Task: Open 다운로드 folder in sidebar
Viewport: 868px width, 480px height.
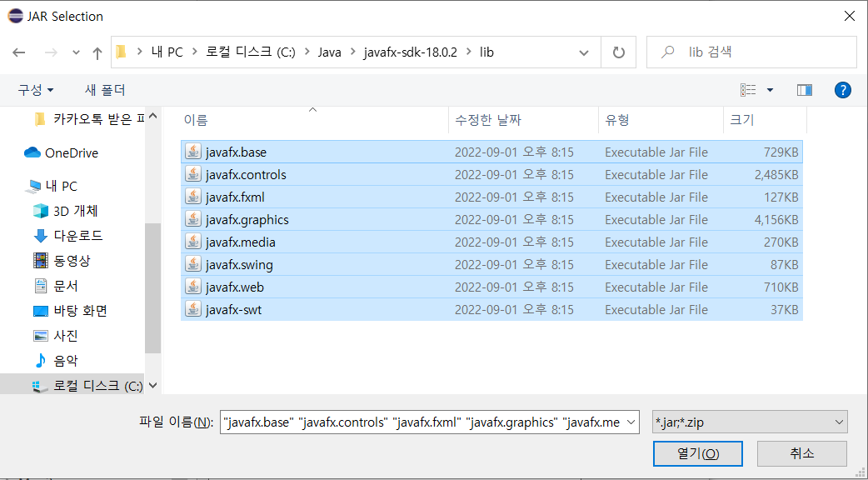Action: pyautogui.click(x=67, y=236)
